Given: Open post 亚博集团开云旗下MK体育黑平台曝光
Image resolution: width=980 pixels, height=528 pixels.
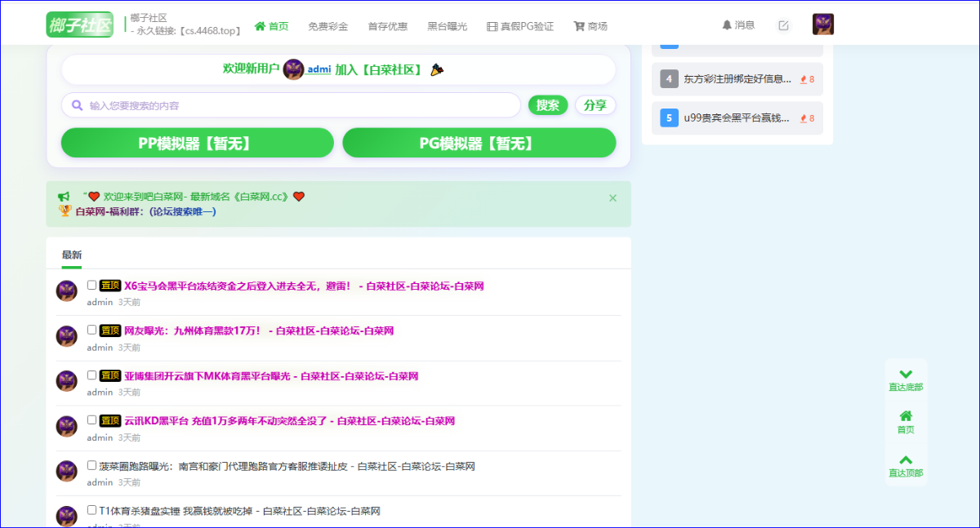Looking at the screenshot, I should pos(271,376).
